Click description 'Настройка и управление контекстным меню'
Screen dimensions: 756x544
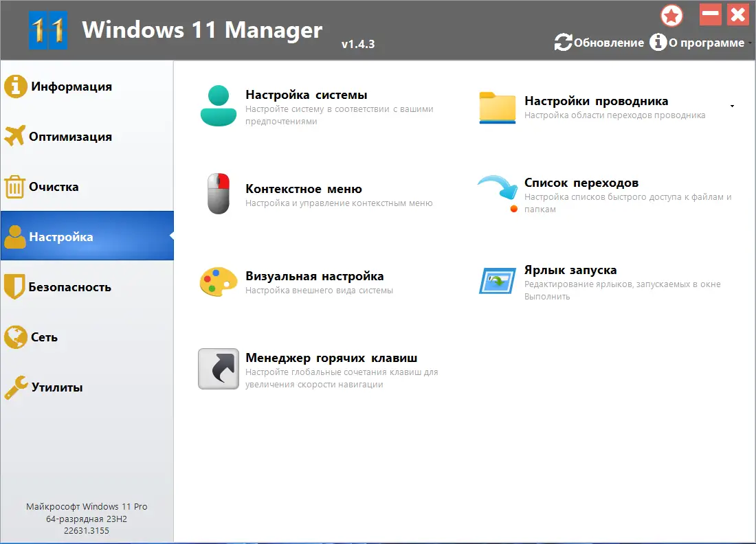pos(339,203)
